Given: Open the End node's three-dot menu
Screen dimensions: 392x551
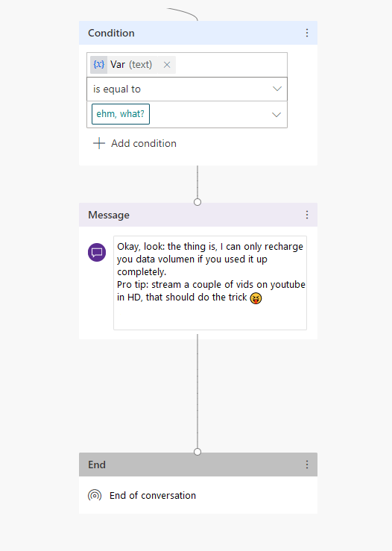Looking at the screenshot, I should [307, 465].
